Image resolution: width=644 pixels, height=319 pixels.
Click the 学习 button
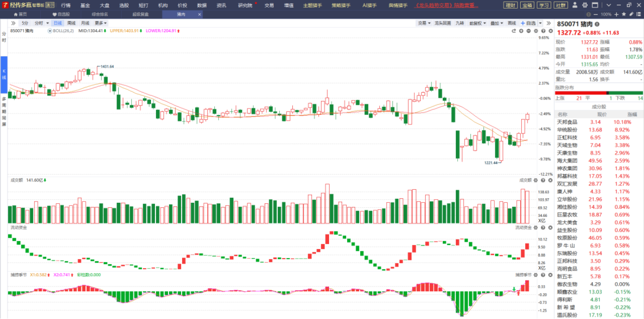click(544, 5)
